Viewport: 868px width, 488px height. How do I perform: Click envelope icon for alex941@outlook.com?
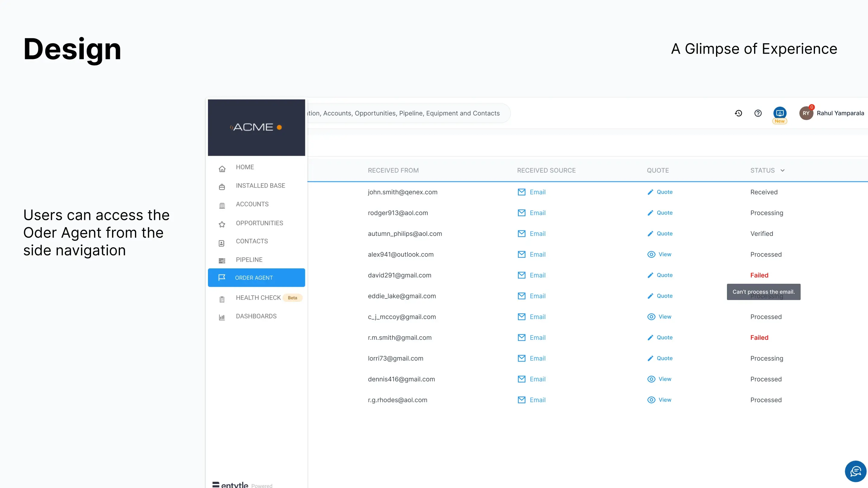521,254
